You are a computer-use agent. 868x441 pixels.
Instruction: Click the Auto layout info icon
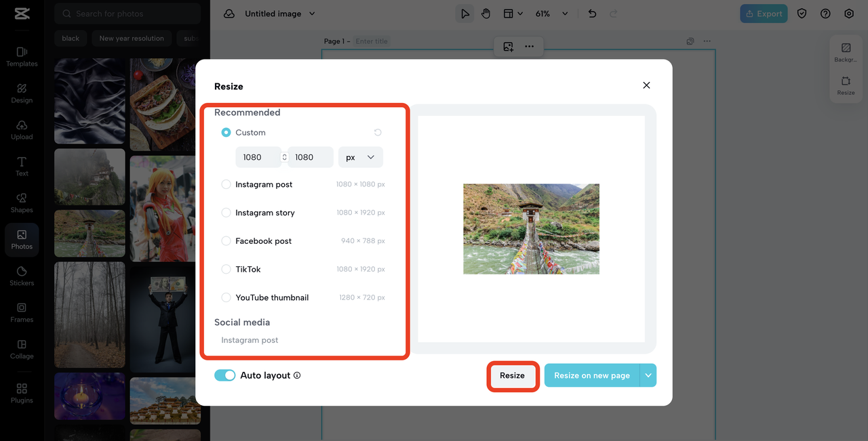coord(297,375)
